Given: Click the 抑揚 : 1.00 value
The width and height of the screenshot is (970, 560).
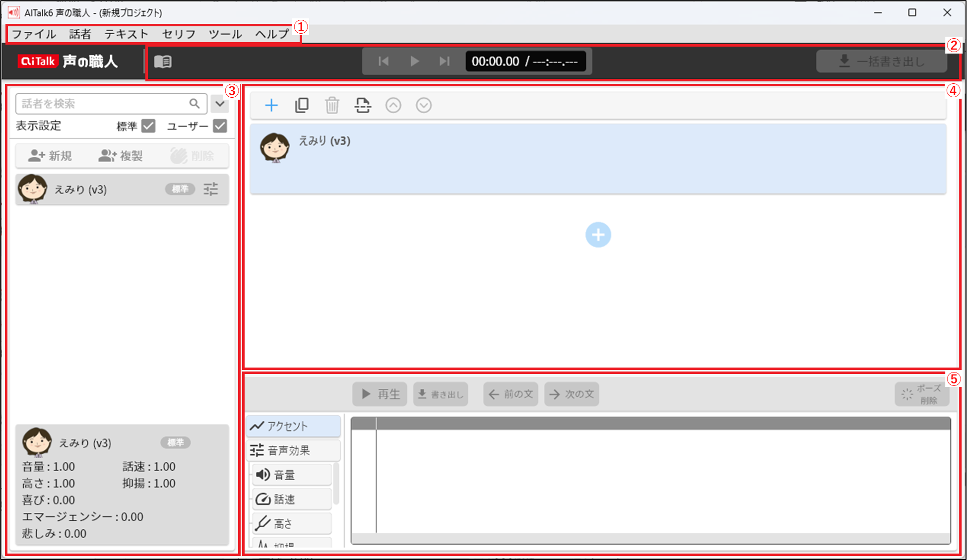Looking at the screenshot, I should [149, 484].
